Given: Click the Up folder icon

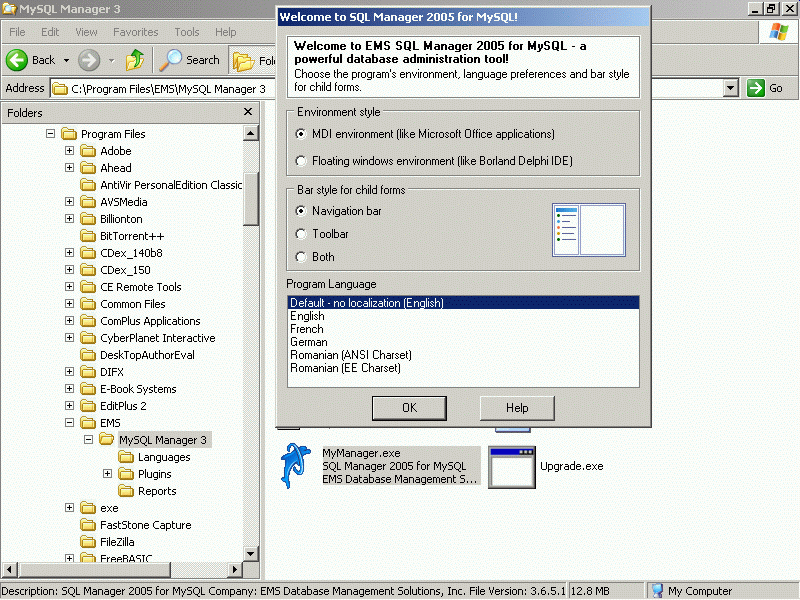Looking at the screenshot, I should click(135, 60).
